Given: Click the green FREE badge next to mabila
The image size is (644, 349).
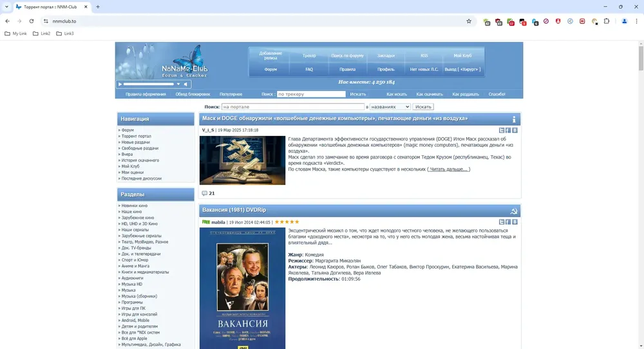Looking at the screenshot, I should [x=206, y=222].
